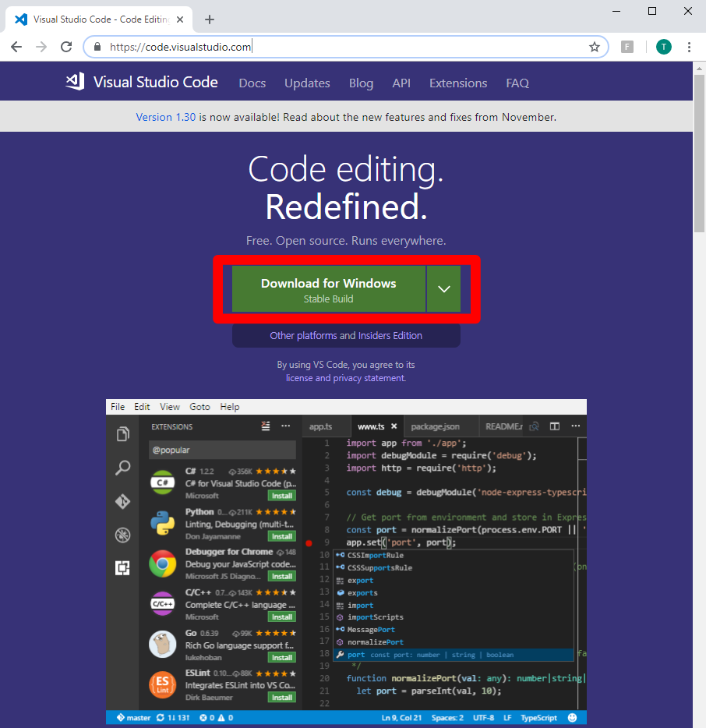
Task: Click the errors and warnings status item
Action: tap(217, 718)
